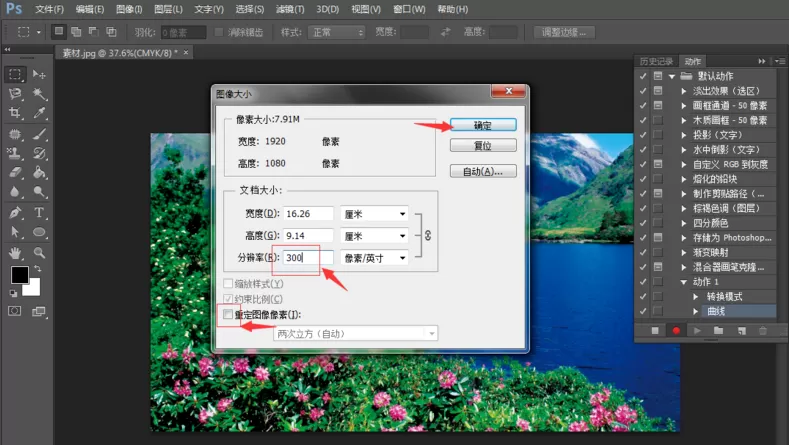Screen dimensions: 789x445
Task: Click the 分辨率 input field
Action: pyautogui.click(x=308, y=258)
